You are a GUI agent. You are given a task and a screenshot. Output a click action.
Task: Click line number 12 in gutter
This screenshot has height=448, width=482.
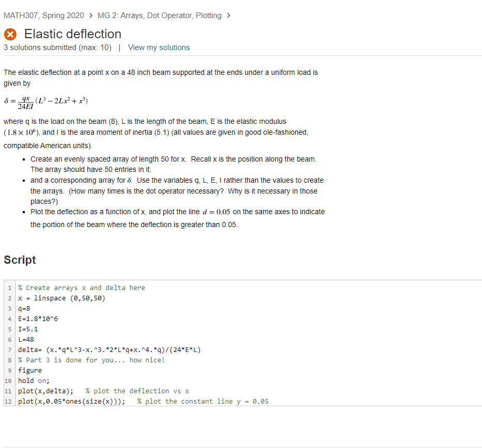point(8,402)
